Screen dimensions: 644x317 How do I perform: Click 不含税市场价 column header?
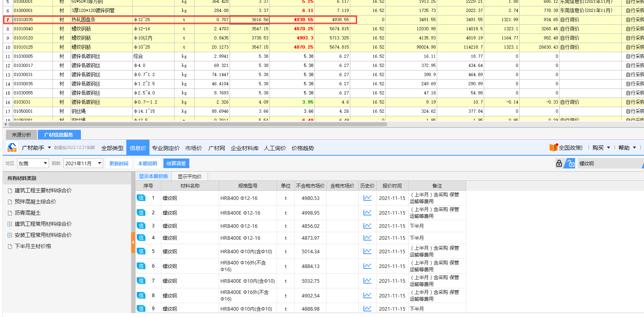pos(310,186)
